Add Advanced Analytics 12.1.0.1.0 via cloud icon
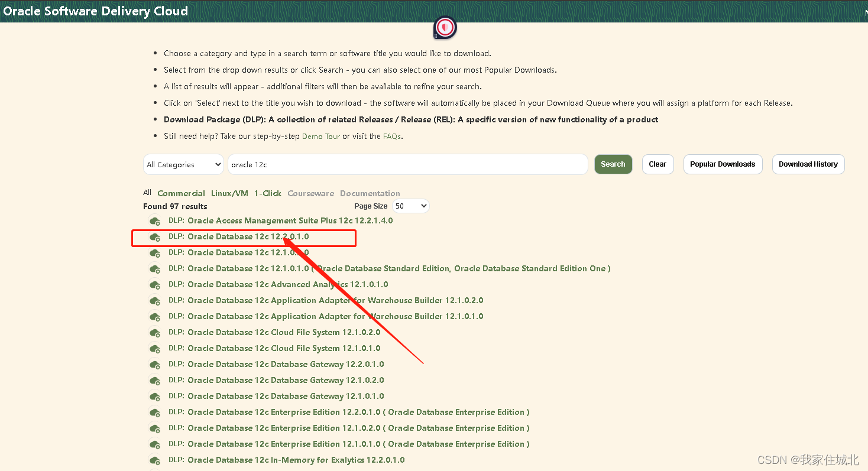868x471 pixels. pyautogui.click(x=155, y=285)
